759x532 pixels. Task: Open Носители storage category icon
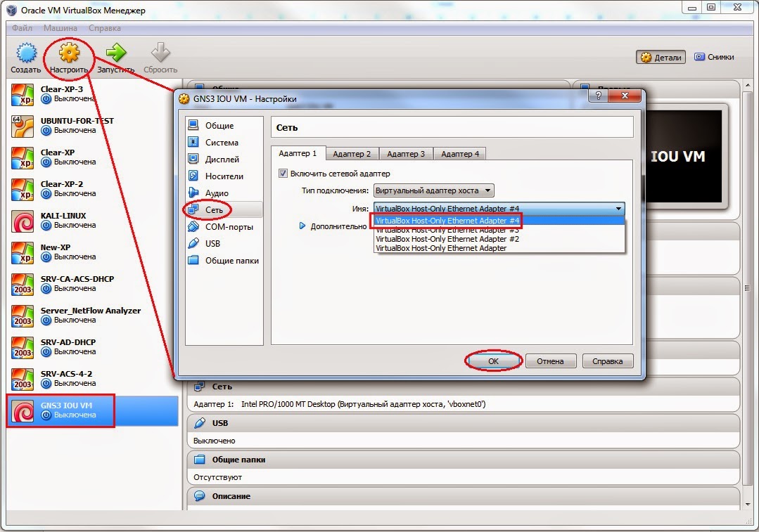pyautogui.click(x=193, y=176)
